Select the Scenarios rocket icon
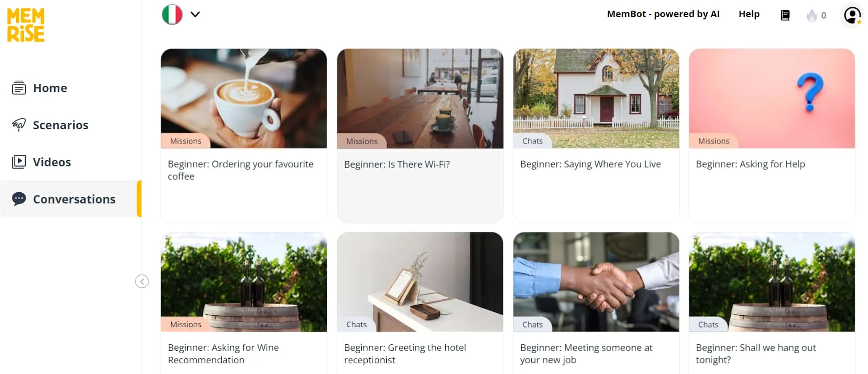The height and width of the screenshot is (374, 868). pyautogui.click(x=19, y=125)
